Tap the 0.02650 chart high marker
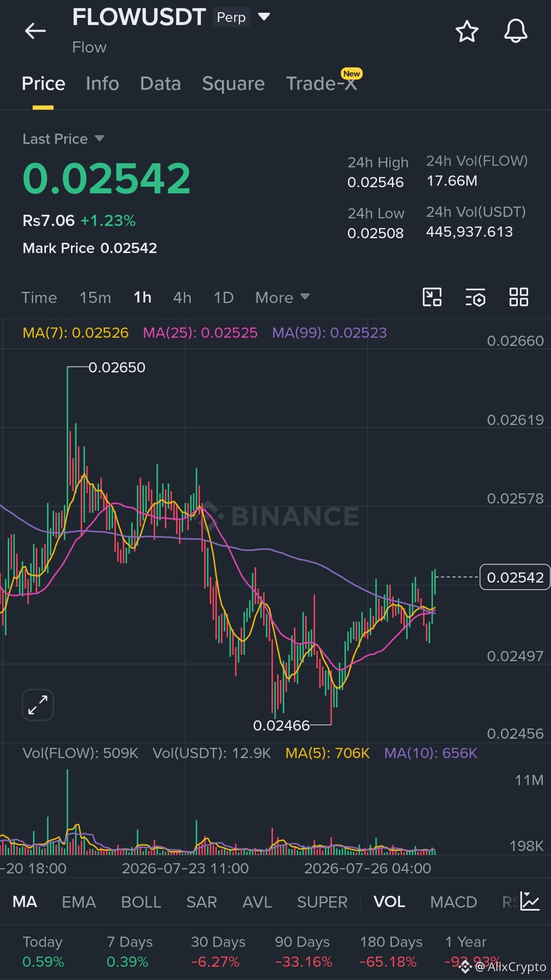This screenshot has height=980, width=551. [x=117, y=367]
